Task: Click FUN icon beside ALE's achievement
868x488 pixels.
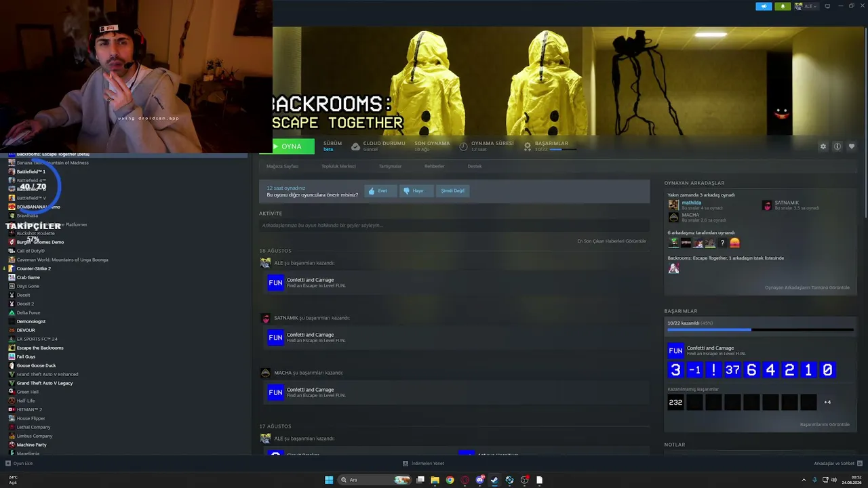Action: pos(275,283)
